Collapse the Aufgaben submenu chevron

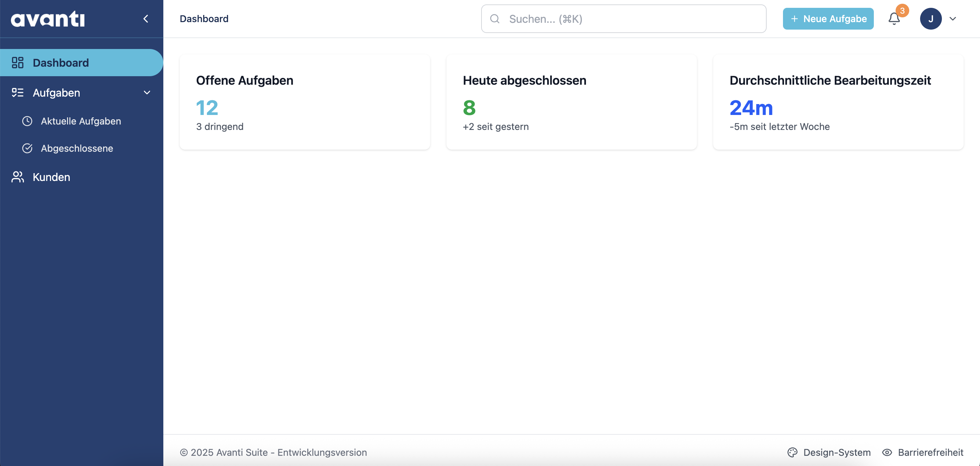147,93
